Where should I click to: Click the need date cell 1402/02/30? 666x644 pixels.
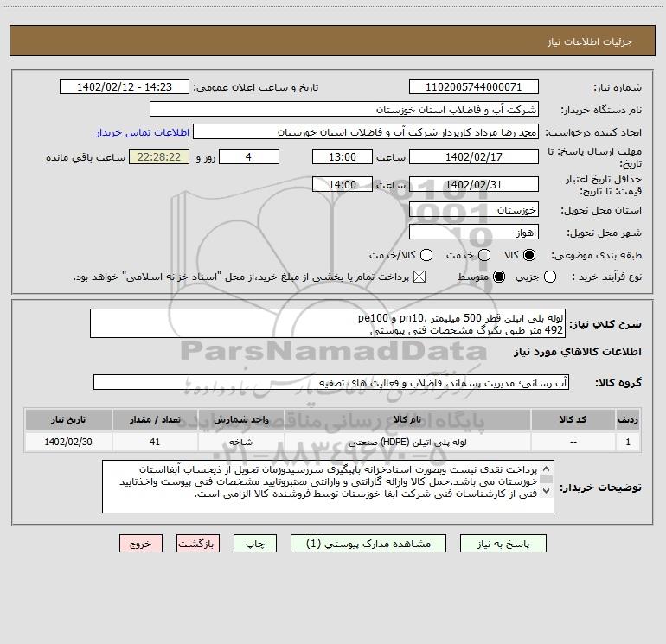(x=68, y=442)
